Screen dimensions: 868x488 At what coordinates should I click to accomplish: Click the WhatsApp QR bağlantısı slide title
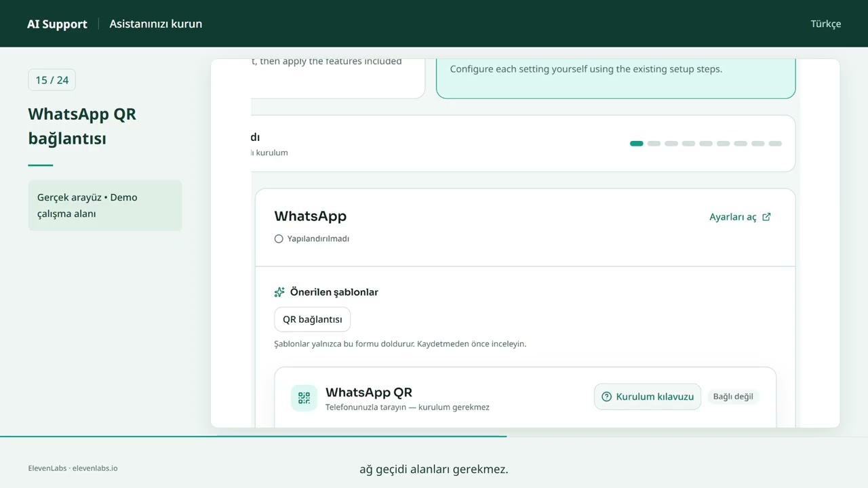tap(82, 126)
